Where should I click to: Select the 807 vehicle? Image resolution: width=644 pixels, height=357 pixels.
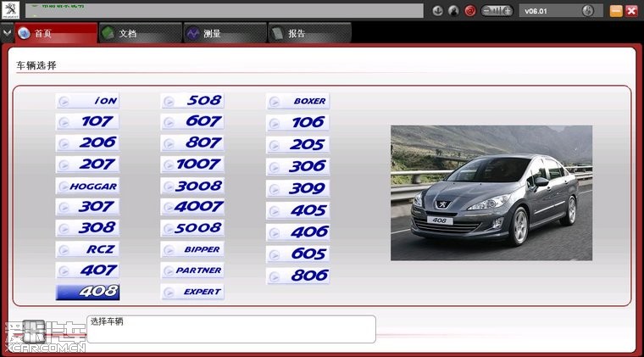pos(192,143)
